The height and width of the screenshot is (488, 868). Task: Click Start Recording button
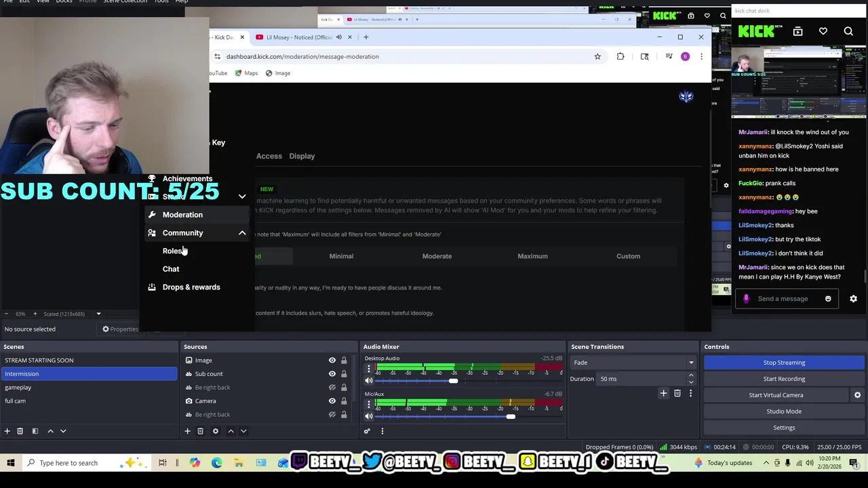point(784,379)
